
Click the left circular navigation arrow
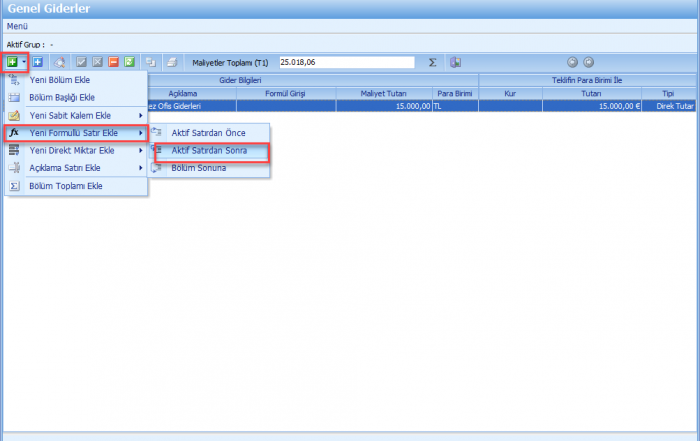(573, 62)
